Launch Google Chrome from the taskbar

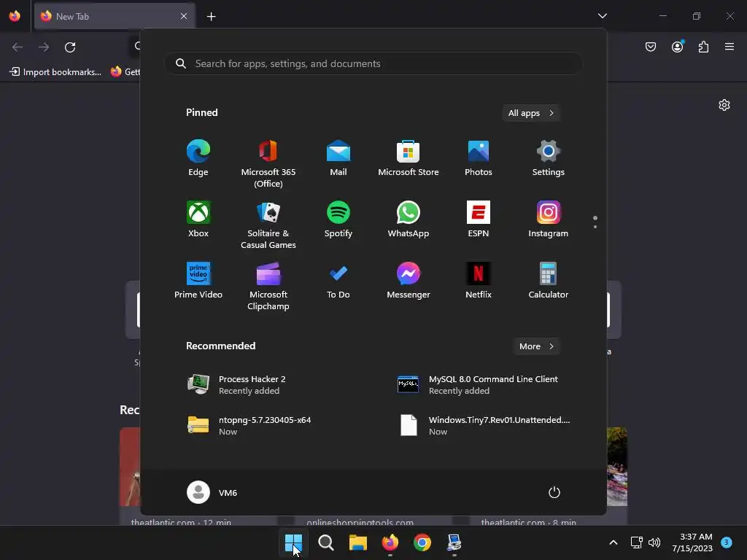coord(422,542)
